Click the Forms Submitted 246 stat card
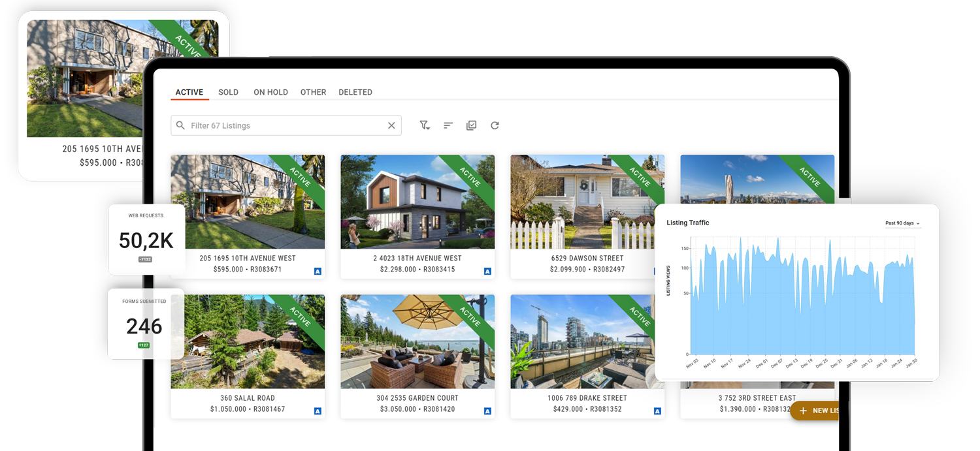 tap(145, 324)
